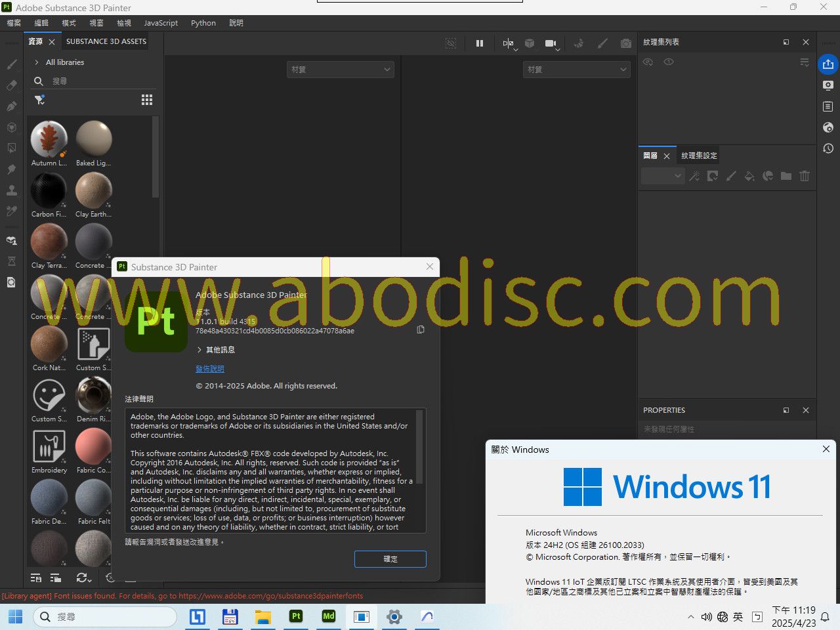
Task: Click the filter funnel icon in Assets panel
Action: click(x=39, y=100)
